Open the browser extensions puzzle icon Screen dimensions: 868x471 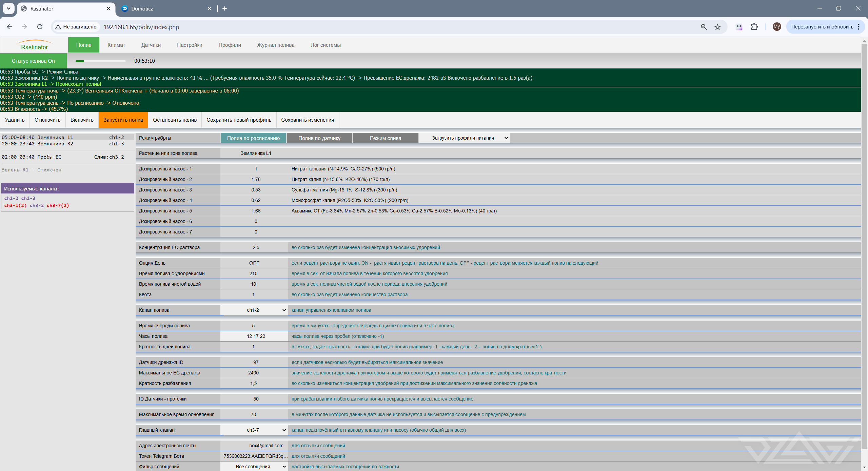754,27
